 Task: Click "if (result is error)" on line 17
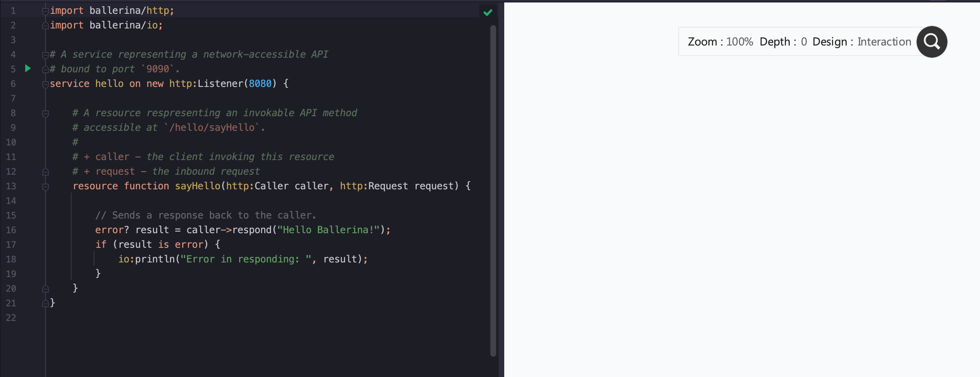pos(152,244)
